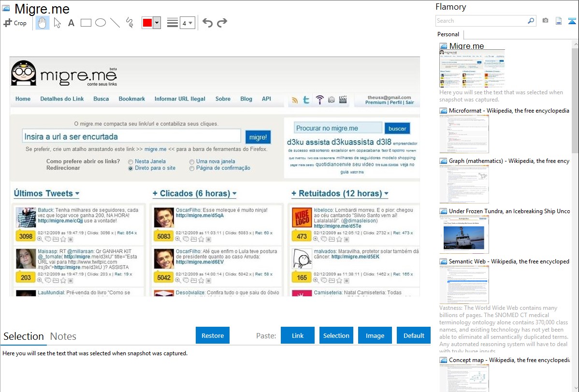Image resolution: width=579 pixels, height=392 pixels.
Task: Open the Notes tab
Action: [x=63, y=336]
